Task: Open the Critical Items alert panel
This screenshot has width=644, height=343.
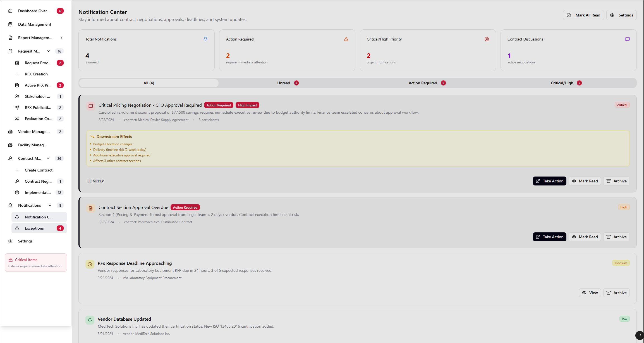Action: (x=36, y=262)
